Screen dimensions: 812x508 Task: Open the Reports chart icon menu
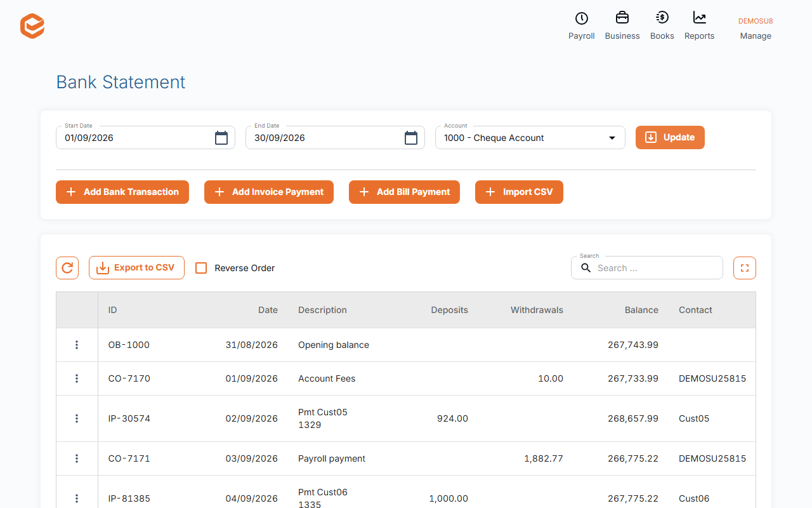(699, 26)
